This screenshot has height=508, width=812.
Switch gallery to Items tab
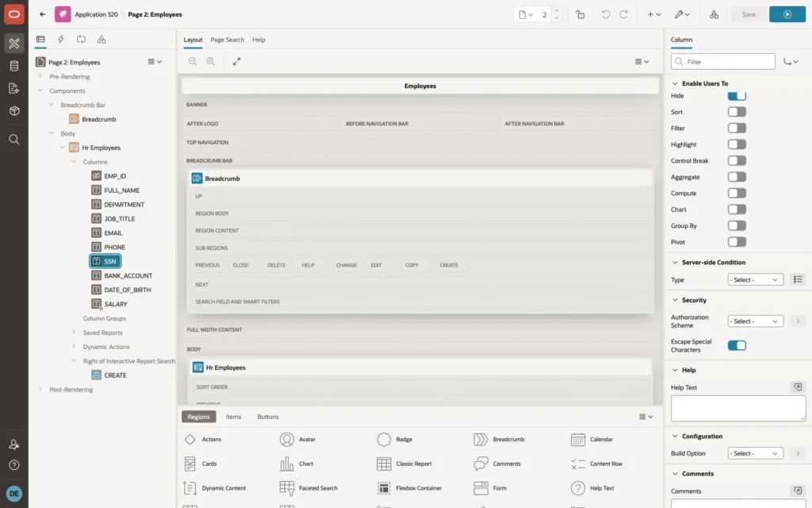[x=233, y=417]
